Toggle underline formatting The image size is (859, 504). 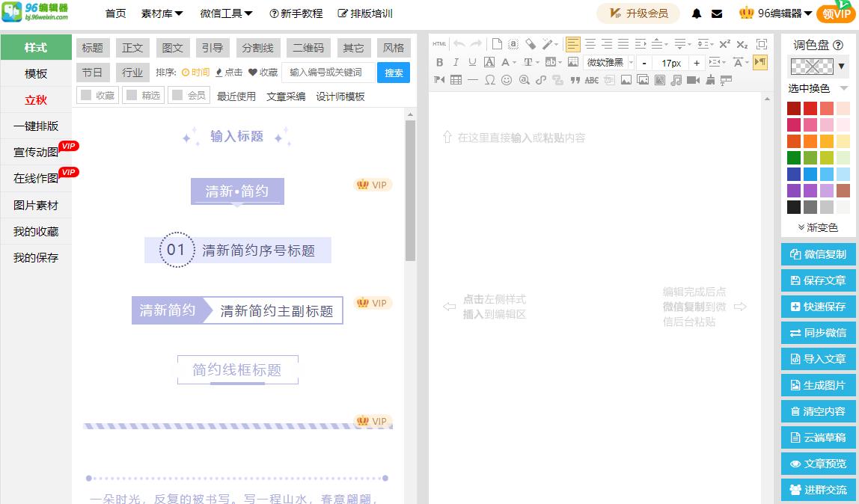point(472,62)
